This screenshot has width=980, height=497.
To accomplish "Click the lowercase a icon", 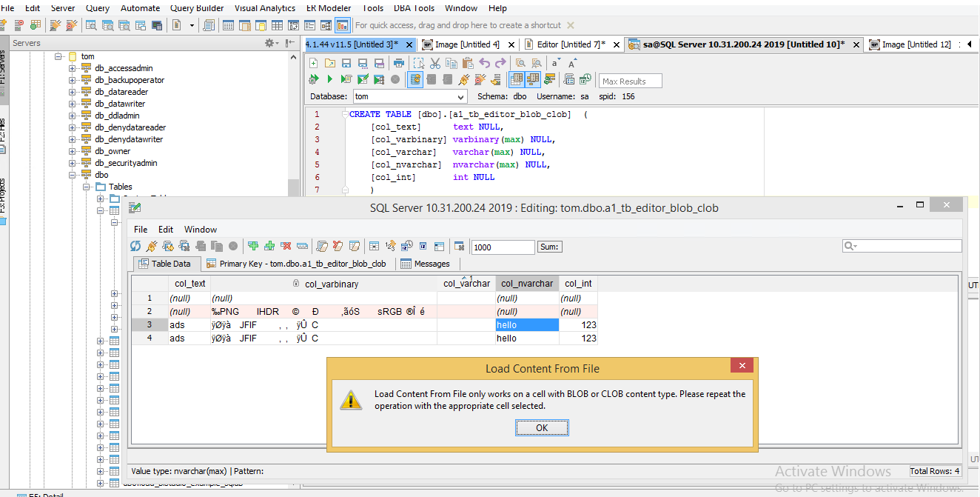I will pyautogui.click(x=555, y=64).
